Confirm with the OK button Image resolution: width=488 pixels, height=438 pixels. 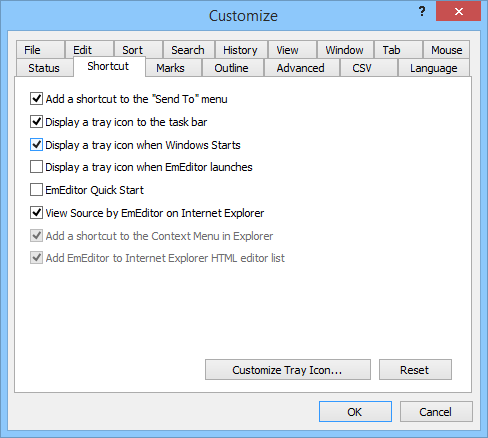point(355,412)
